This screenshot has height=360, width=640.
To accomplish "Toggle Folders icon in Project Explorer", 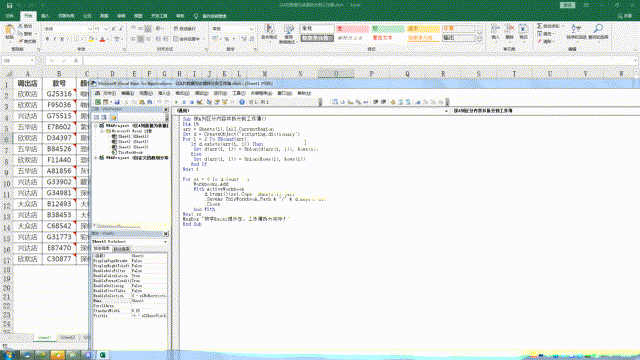I will click(113, 118).
